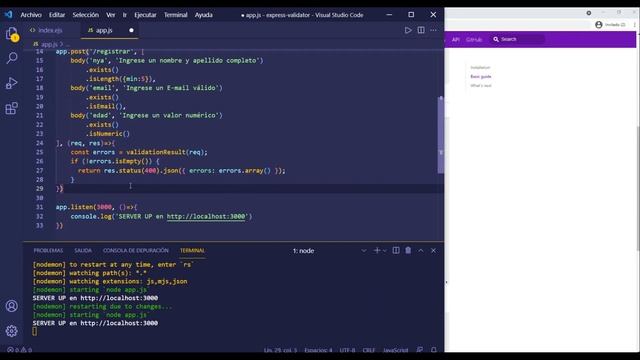Add a new terminal with plus icon
The height and width of the screenshot is (360, 640).
click(377, 250)
